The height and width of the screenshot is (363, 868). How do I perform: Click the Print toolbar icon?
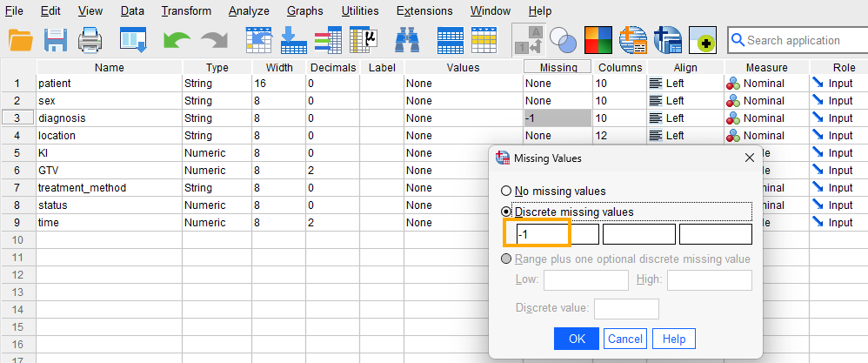(x=90, y=40)
